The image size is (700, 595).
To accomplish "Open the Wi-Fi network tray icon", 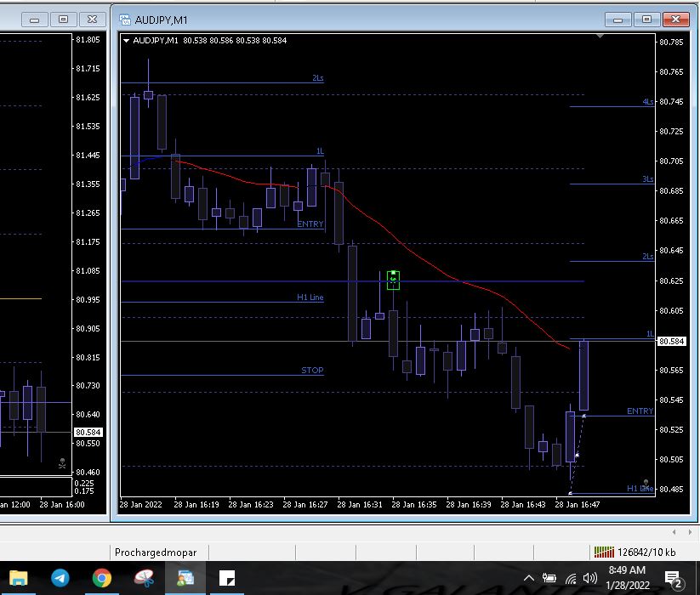I will [571, 579].
